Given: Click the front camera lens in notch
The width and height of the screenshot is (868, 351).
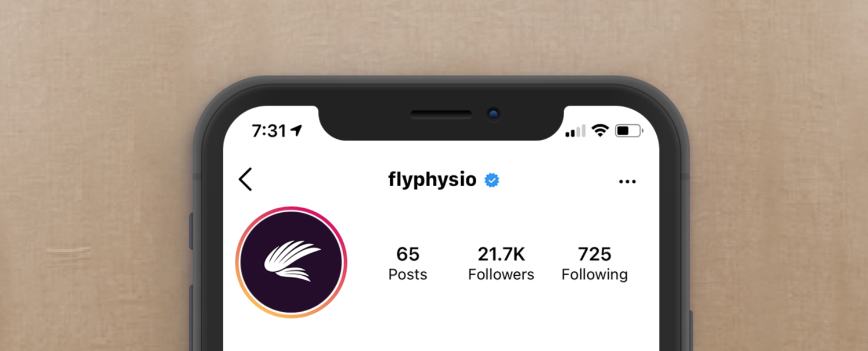Looking at the screenshot, I should (493, 114).
